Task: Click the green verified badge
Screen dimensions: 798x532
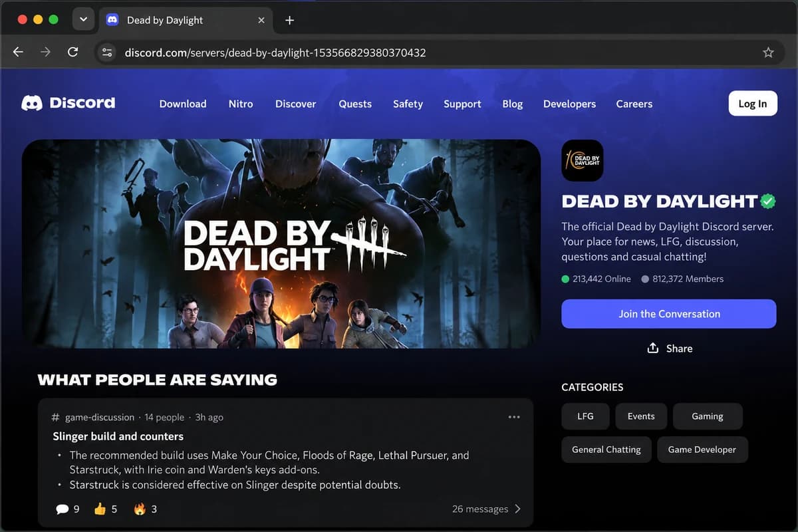Action: pyautogui.click(x=768, y=200)
